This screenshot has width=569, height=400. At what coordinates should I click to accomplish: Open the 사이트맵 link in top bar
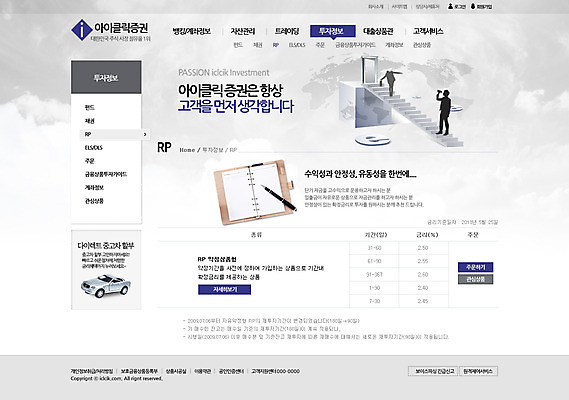tap(400, 7)
